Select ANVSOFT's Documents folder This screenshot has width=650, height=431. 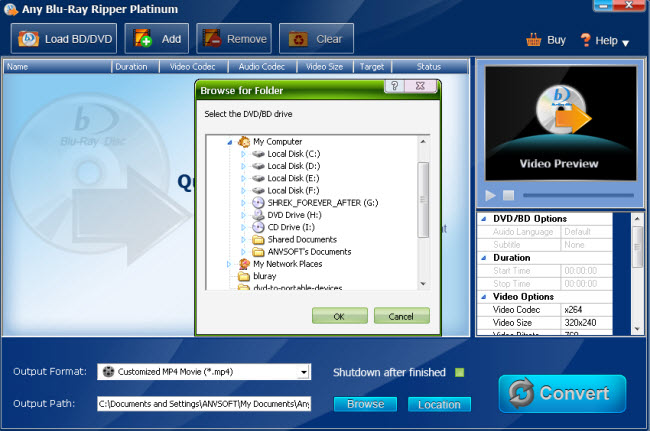(x=309, y=252)
